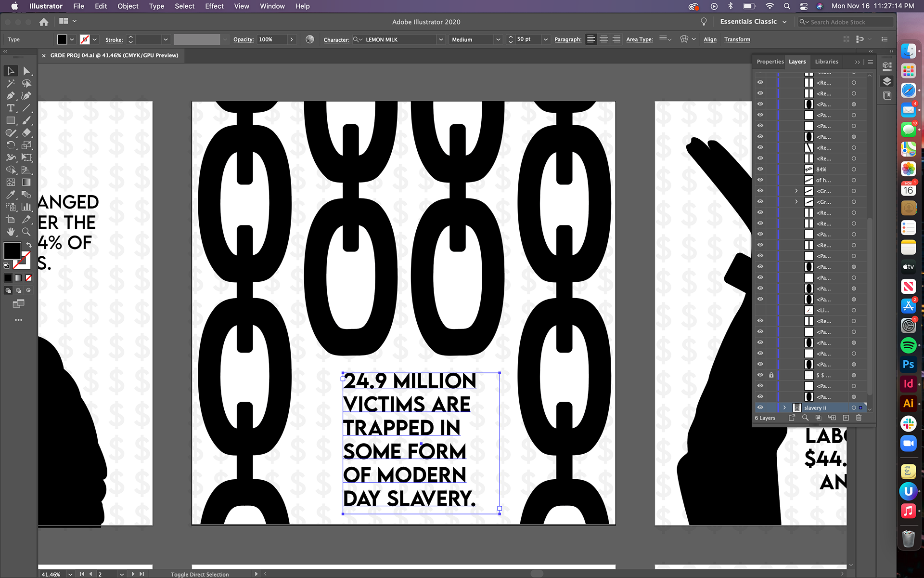The height and width of the screenshot is (578, 924).
Task: Hide the 'of h...' layer item
Action: 760,180
